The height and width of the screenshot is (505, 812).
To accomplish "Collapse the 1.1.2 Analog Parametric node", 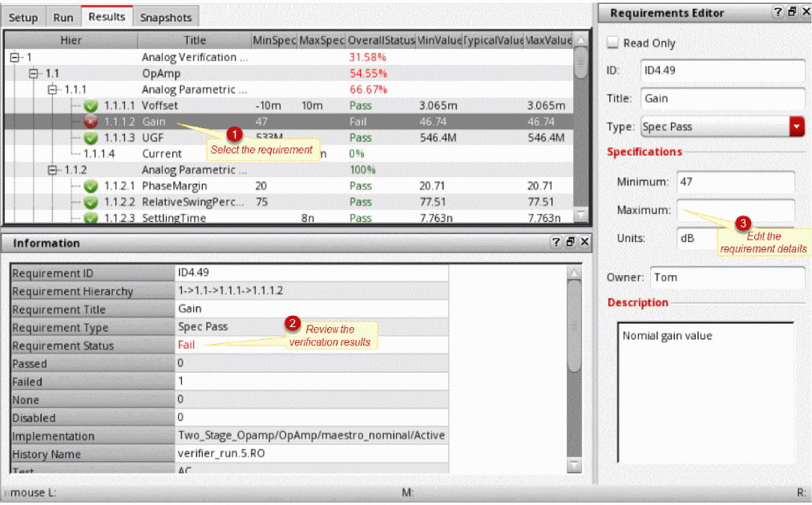I will [x=52, y=170].
